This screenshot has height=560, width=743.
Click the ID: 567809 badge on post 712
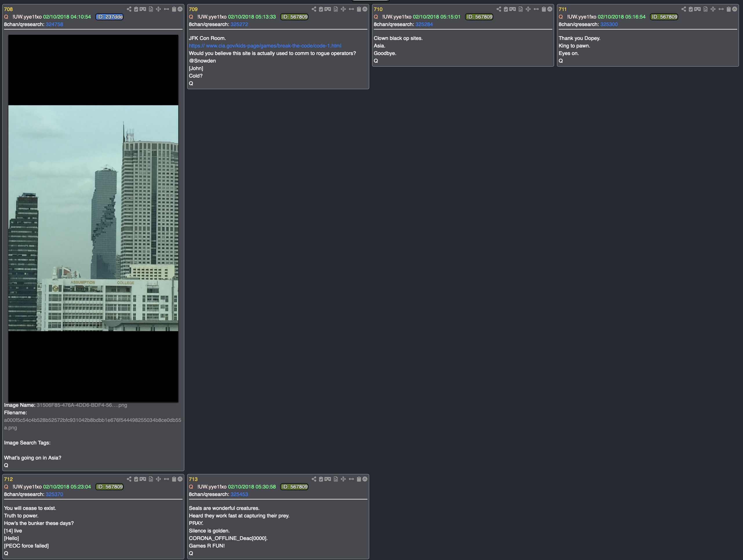(x=110, y=487)
